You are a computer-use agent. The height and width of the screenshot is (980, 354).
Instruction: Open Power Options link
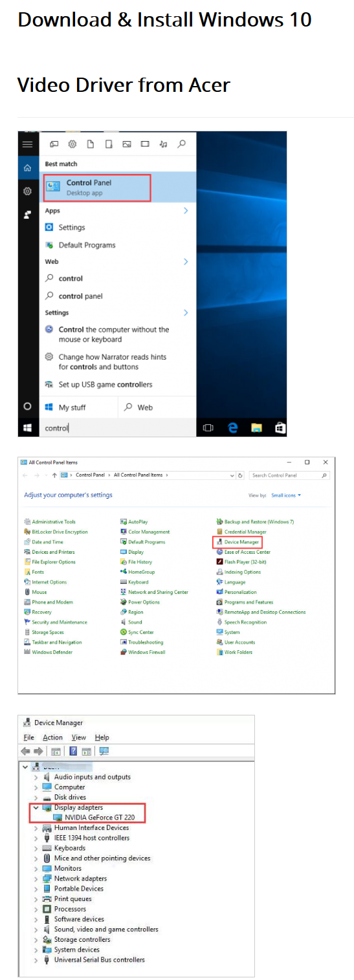pos(140,602)
